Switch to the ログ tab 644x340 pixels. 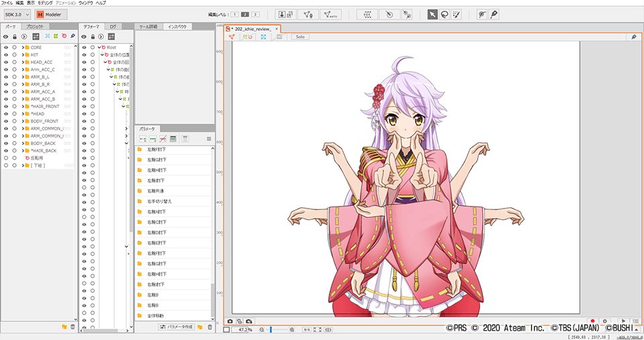[x=113, y=26]
